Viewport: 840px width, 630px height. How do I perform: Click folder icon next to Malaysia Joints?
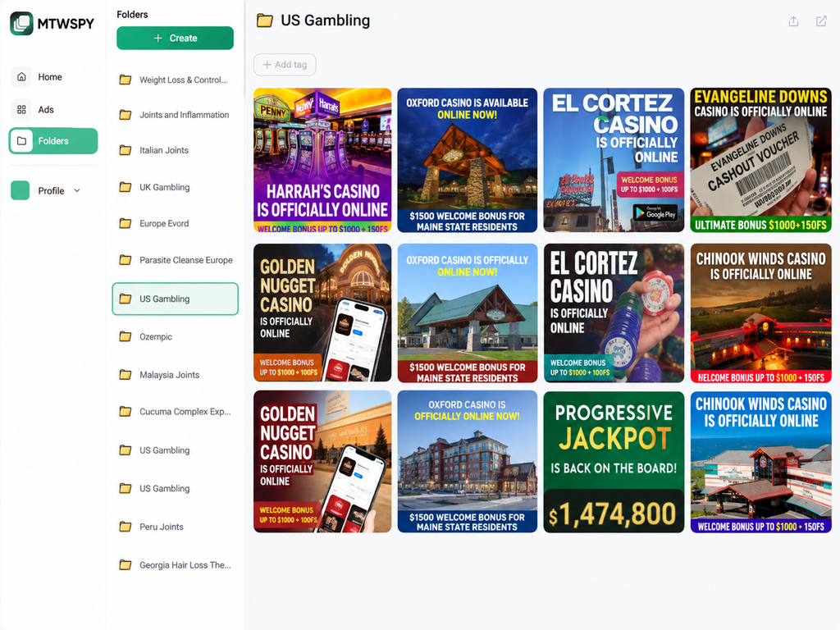126,374
